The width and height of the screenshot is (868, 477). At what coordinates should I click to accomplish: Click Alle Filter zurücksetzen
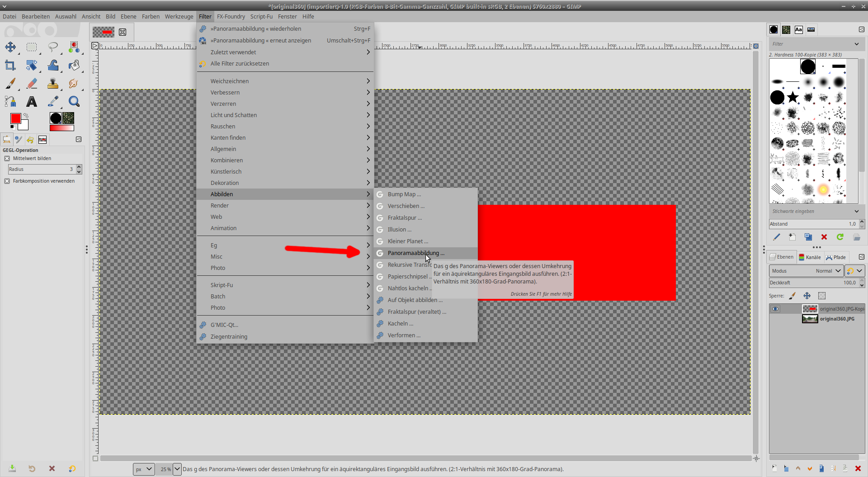240,64
